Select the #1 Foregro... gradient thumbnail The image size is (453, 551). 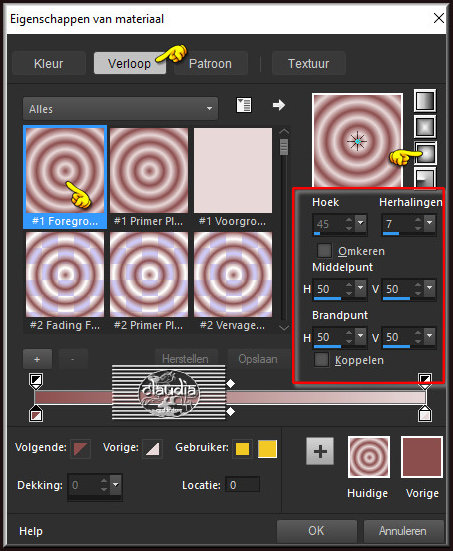[65, 177]
